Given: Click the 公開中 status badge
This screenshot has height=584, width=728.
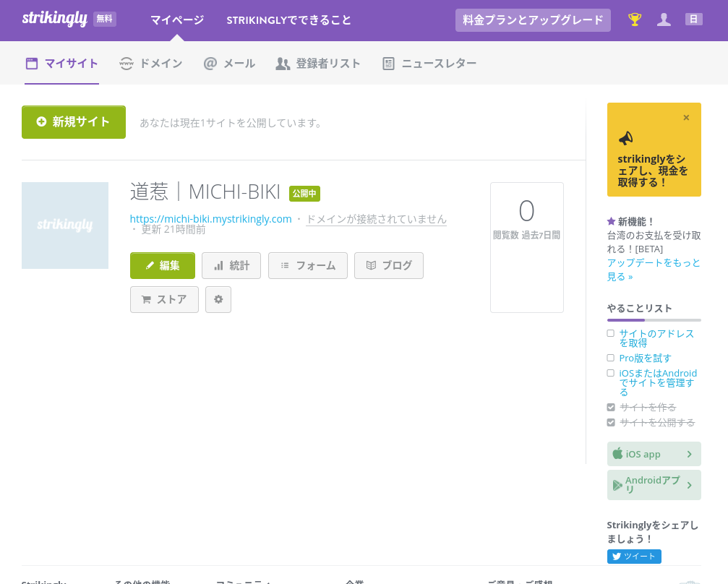Looking at the screenshot, I should pos(304,194).
